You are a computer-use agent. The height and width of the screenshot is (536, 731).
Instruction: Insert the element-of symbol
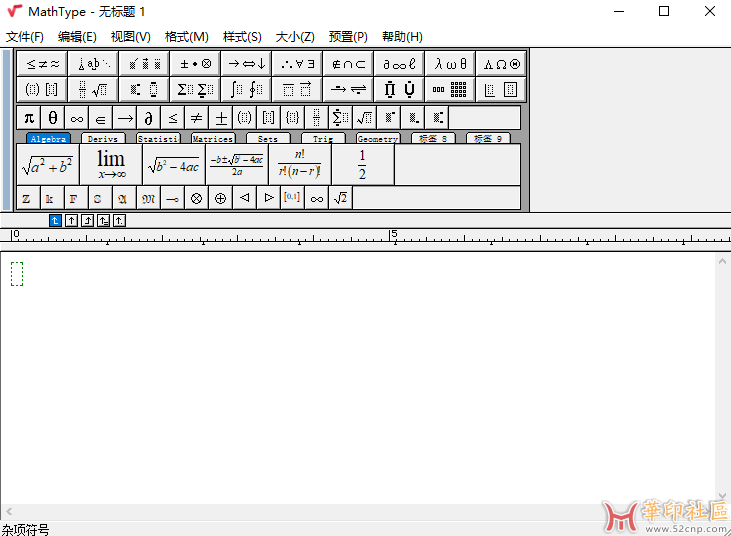click(x=101, y=118)
